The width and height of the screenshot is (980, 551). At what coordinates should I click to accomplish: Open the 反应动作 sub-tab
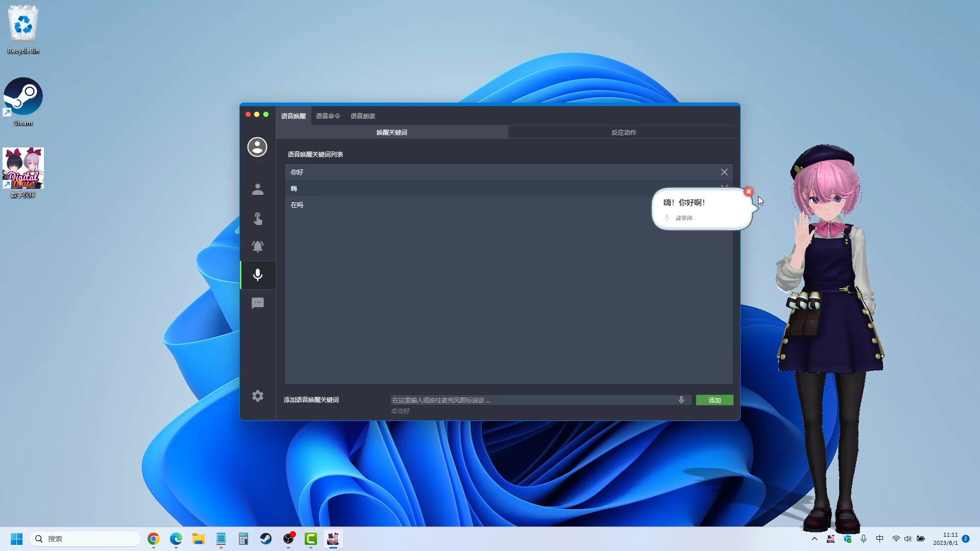(623, 132)
